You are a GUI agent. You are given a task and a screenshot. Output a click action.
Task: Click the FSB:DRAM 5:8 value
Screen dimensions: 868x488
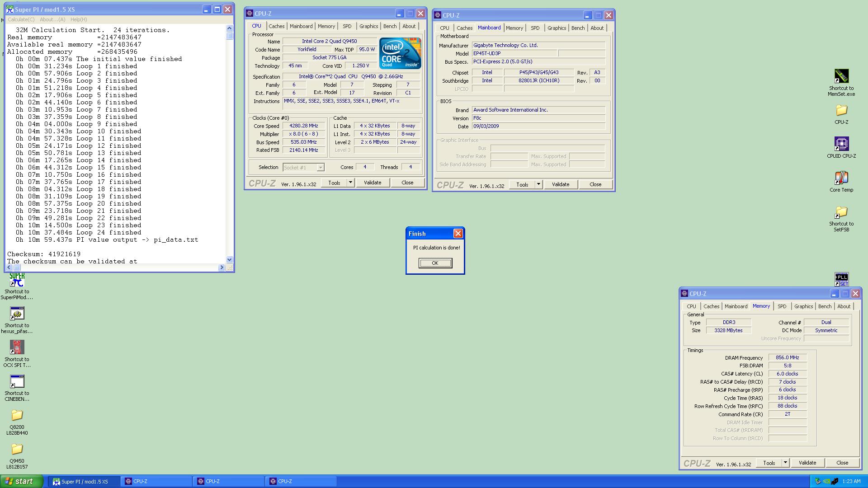pyautogui.click(x=787, y=366)
